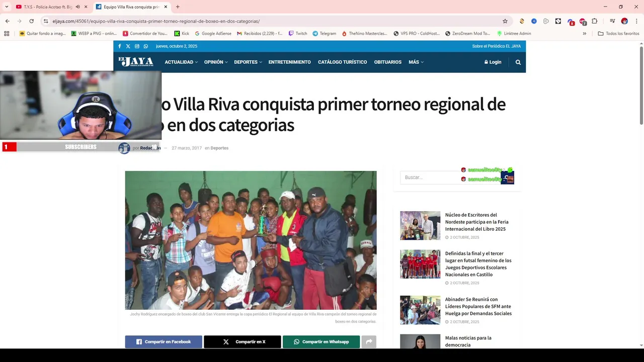
Task: Go forward with the forward arrow
Action: click(x=20, y=21)
